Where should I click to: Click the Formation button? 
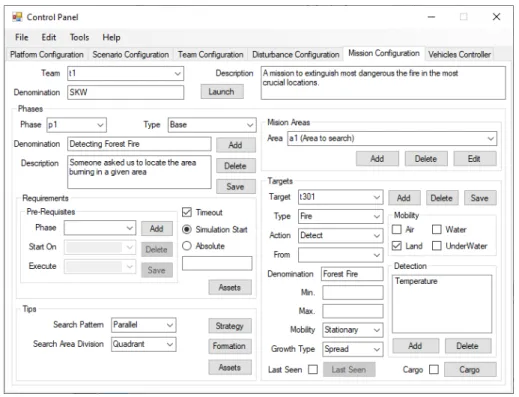tap(230, 346)
